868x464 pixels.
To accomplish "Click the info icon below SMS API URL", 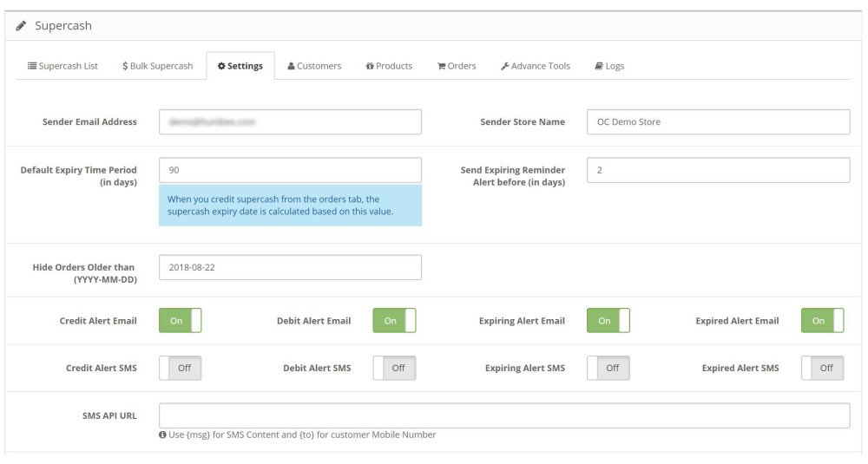I will pos(163,435).
